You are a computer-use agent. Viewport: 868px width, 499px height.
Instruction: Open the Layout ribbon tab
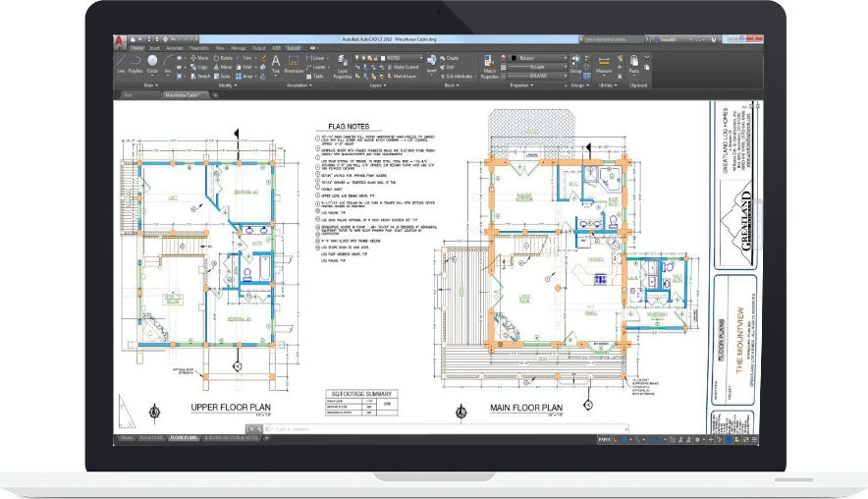click(294, 48)
